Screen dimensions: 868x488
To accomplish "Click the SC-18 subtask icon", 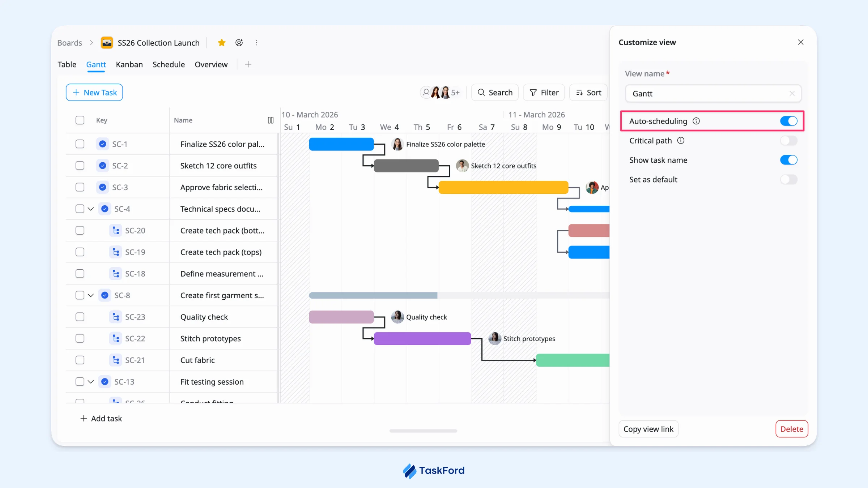I will 115,274.
